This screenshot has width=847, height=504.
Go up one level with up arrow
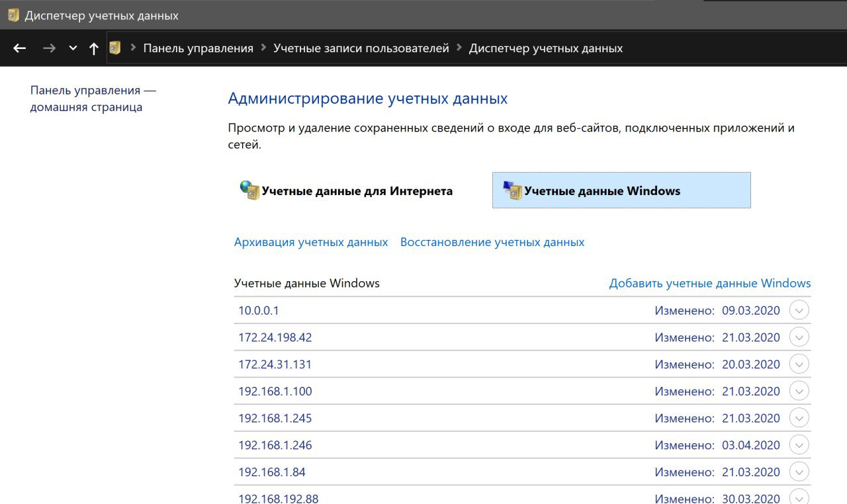point(94,48)
